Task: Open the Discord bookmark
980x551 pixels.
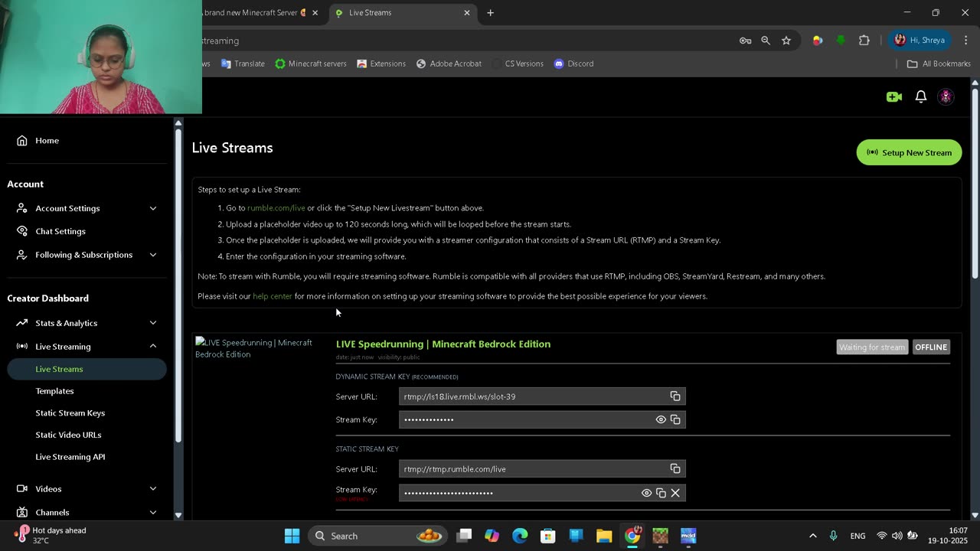Action: (573, 64)
